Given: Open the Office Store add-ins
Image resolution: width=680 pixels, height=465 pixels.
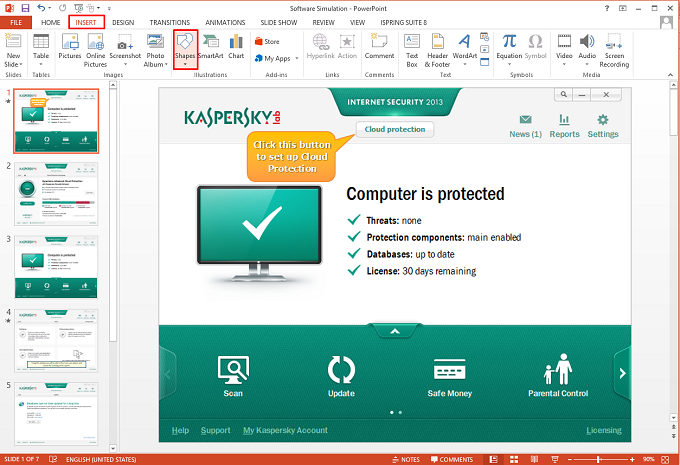Looking at the screenshot, I should coord(268,42).
